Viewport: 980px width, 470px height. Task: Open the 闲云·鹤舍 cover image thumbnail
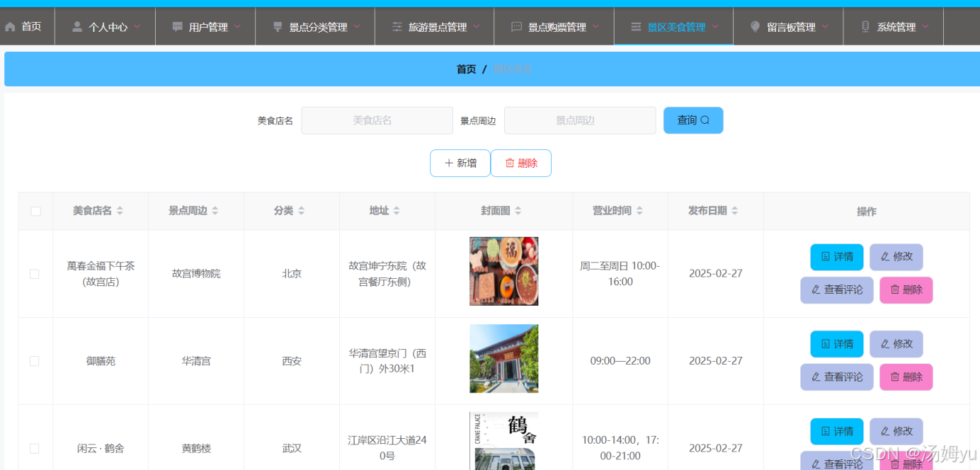(x=503, y=441)
